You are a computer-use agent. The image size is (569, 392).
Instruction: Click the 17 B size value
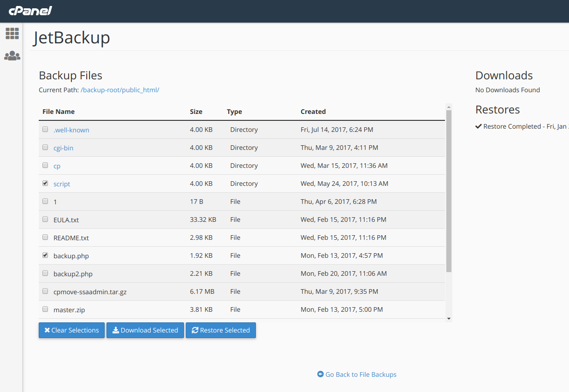196,202
